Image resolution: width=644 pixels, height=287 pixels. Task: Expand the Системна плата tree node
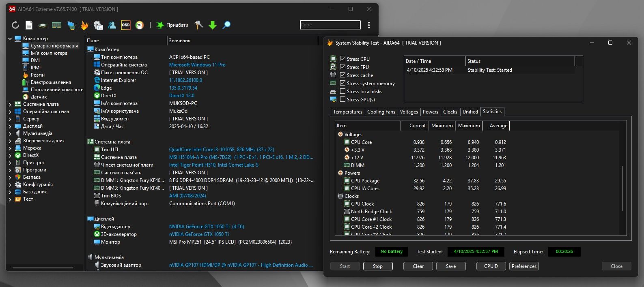point(10,104)
